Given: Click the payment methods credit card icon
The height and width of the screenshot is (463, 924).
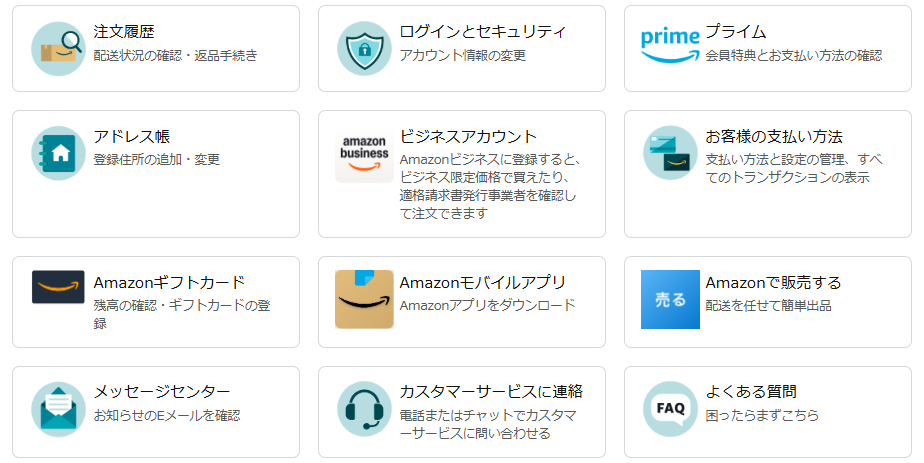Looking at the screenshot, I should [x=670, y=153].
